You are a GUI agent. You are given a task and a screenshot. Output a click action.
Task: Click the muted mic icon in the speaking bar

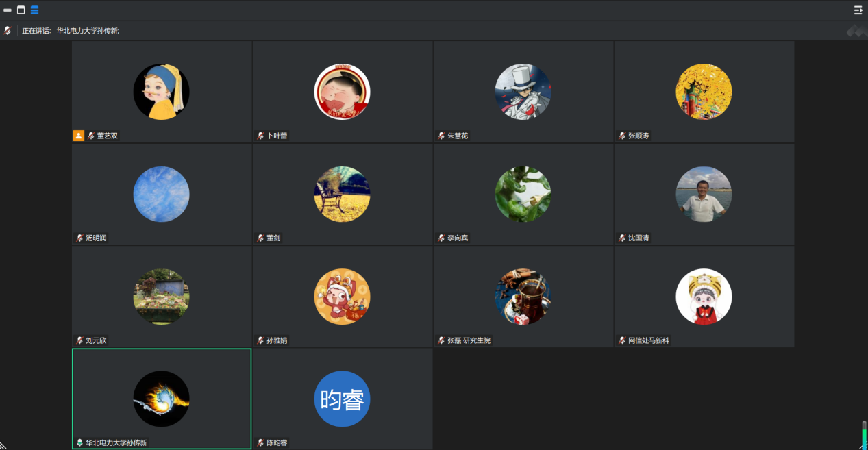(8, 31)
